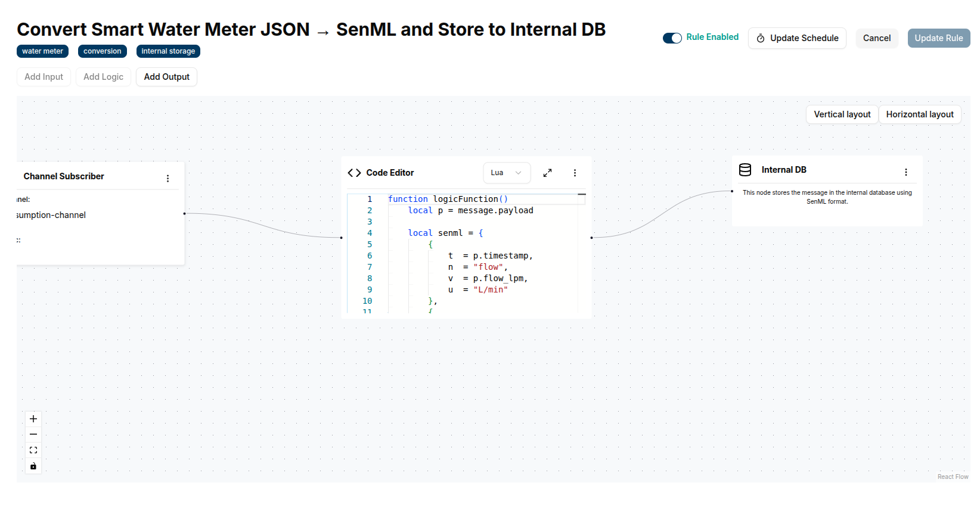Screen dimensions: 980x523
Task: Click the fit view icon
Action: point(33,450)
